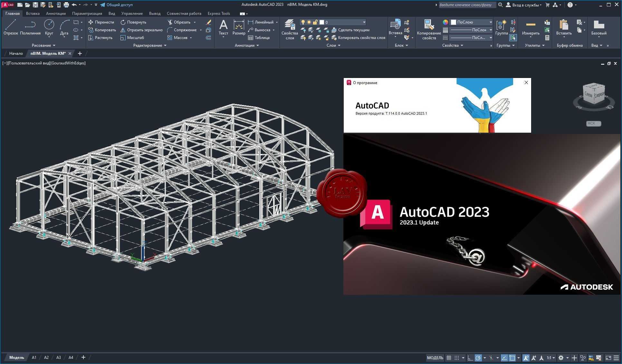
Task: Open the layer name dropdown showing 0
Action: pos(333,22)
